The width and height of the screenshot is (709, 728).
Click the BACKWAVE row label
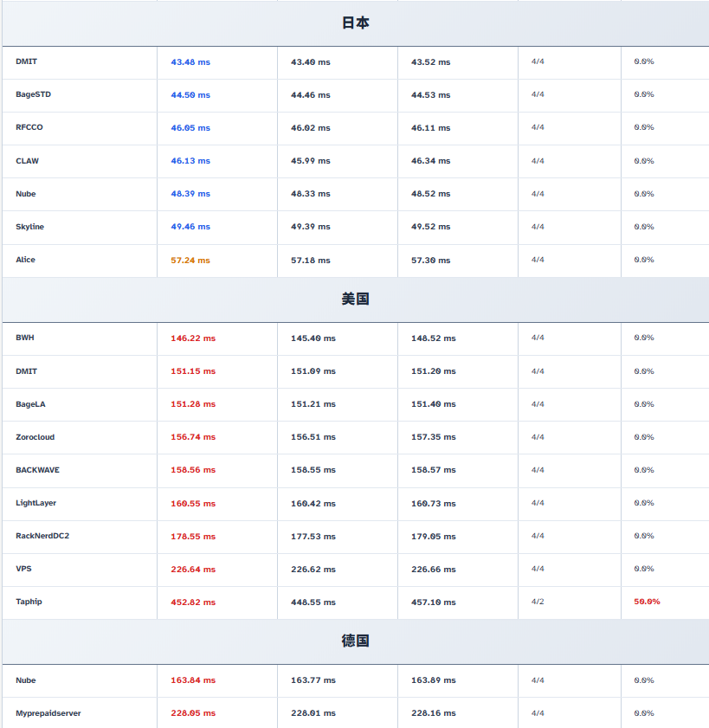37,470
